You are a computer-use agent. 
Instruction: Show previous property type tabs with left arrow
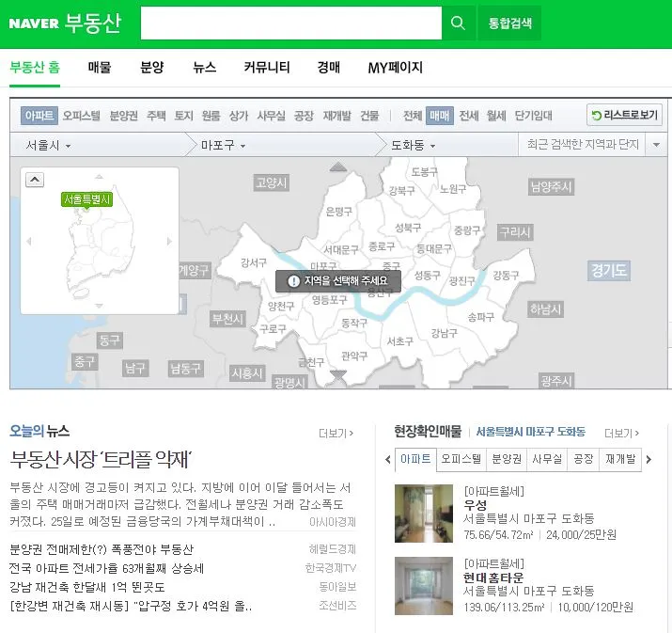(388, 460)
